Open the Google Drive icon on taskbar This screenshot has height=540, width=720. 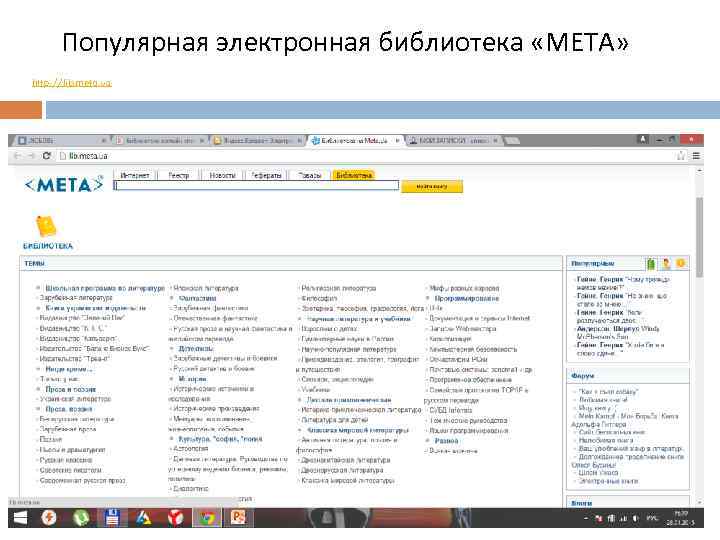[x=144, y=518]
